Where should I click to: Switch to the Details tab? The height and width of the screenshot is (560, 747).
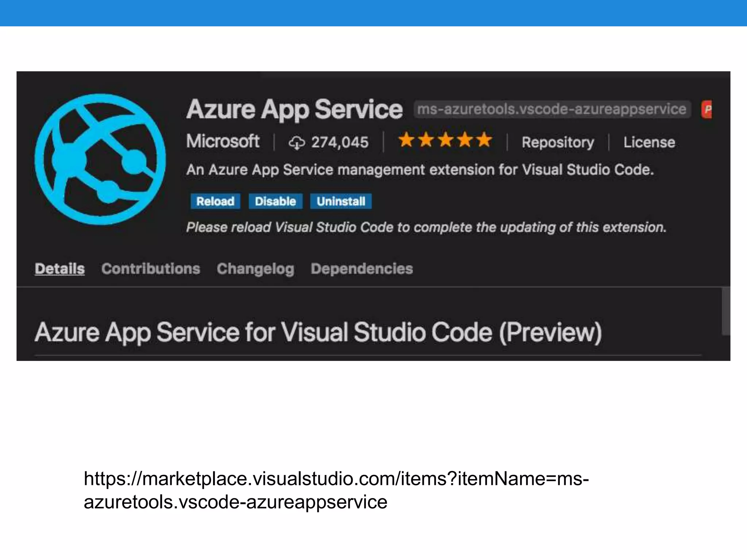pyautogui.click(x=60, y=269)
